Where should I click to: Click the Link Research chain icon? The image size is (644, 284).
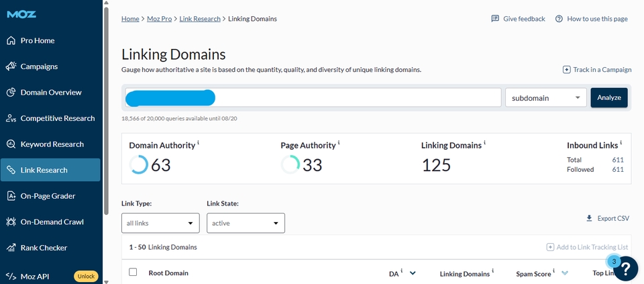[x=11, y=170]
